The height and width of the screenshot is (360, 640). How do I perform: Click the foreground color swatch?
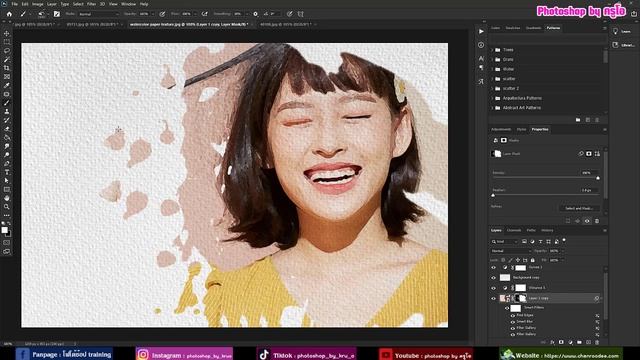(4, 230)
